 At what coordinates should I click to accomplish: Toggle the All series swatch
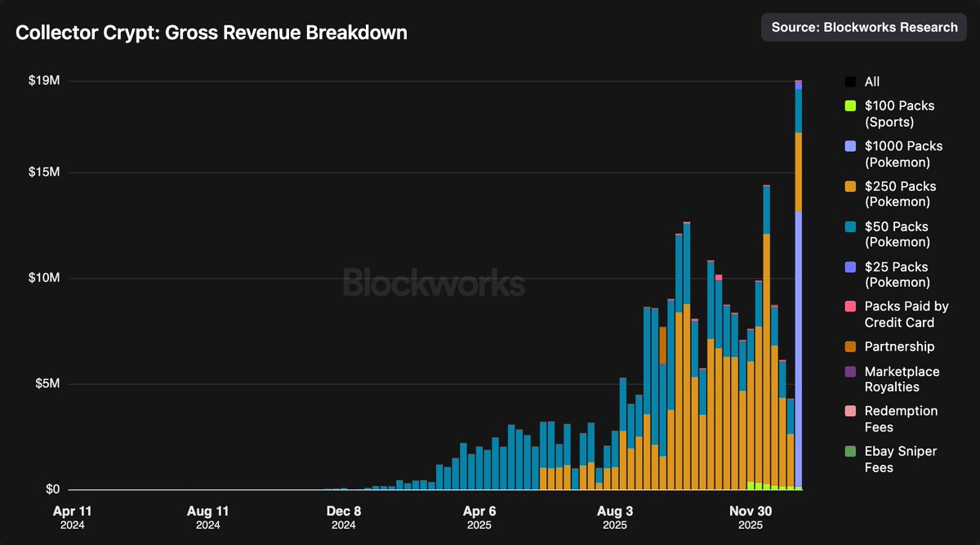[x=851, y=82]
